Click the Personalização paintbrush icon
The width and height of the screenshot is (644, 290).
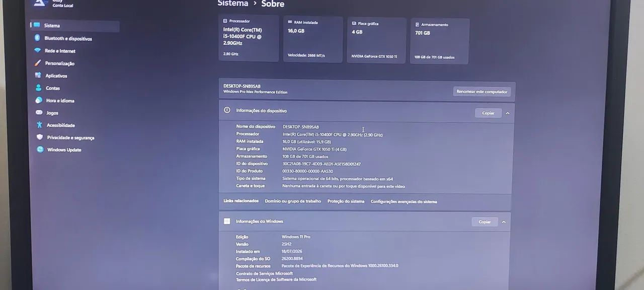tap(38, 63)
